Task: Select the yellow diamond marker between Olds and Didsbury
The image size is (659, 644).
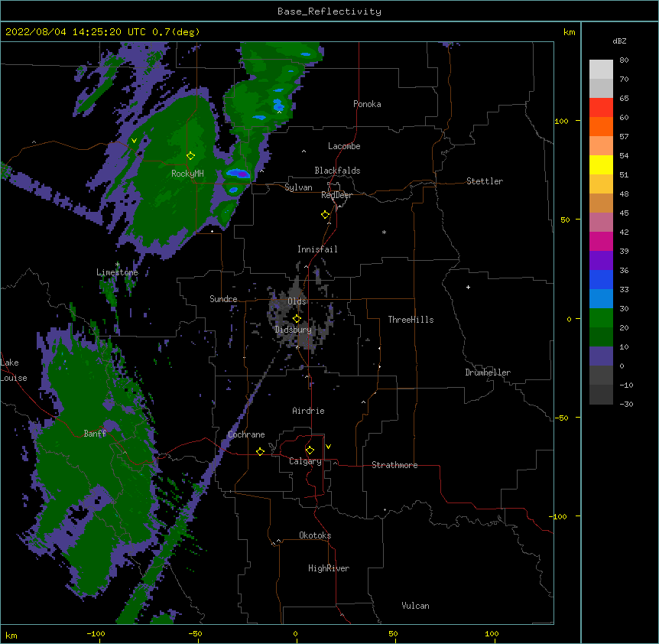Action: pyautogui.click(x=297, y=319)
